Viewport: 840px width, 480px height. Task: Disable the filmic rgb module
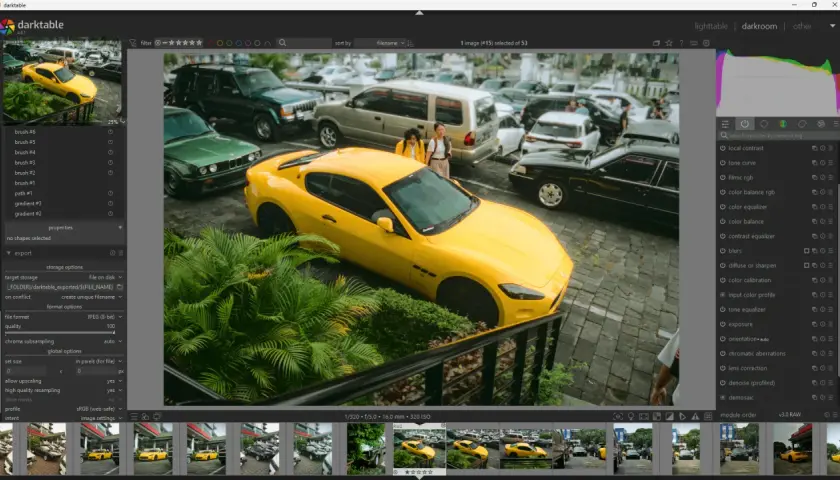click(722, 177)
